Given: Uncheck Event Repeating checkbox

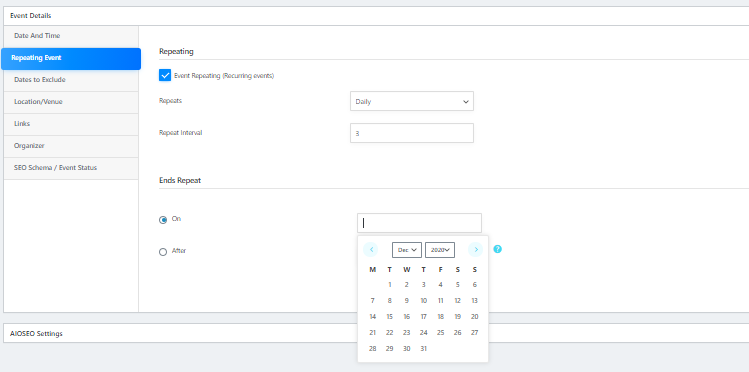Looking at the screenshot, I should (165, 75).
